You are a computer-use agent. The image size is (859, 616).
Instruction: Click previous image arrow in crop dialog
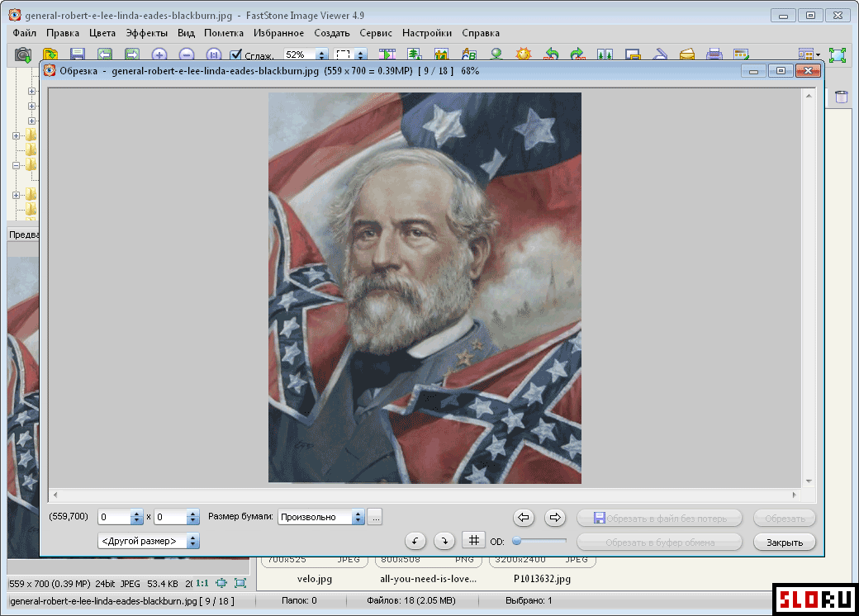point(524,518)
